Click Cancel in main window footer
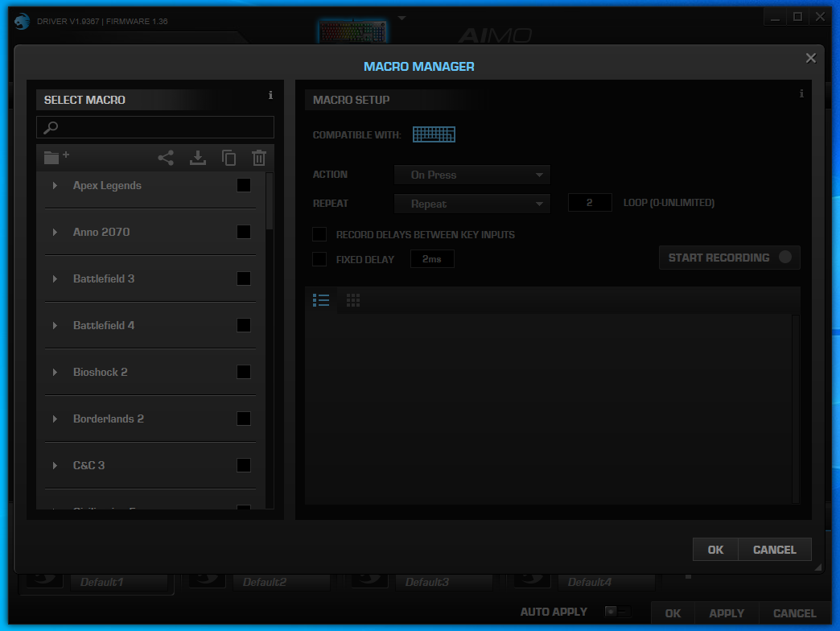Image resolution: width=840 pixels, height=631 pixels. (x=794, y=612)
